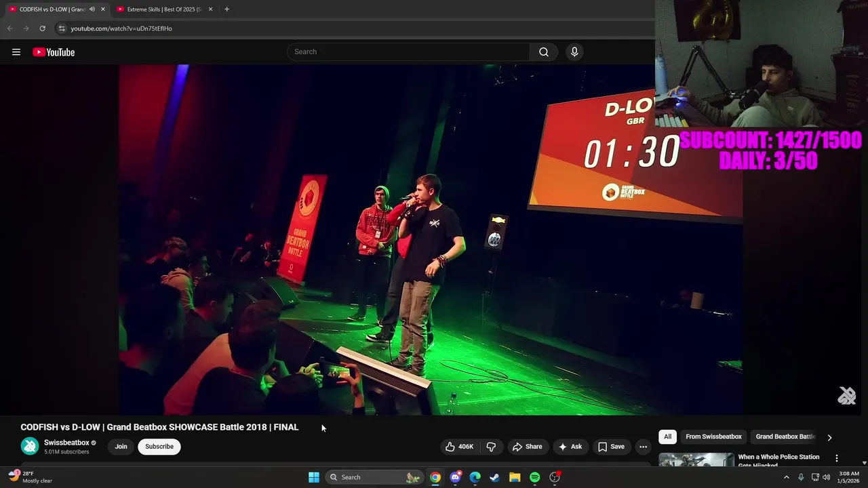The width and height of the screenshot is (868, 488).
Task: Select the All filter chip
Action: [667, 437]
